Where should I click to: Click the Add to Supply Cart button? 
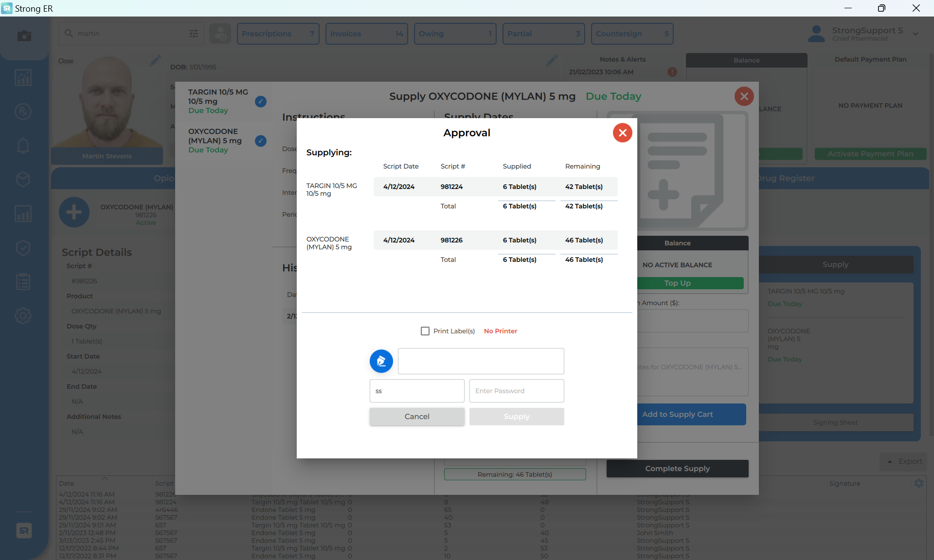[x=691, y=414]
